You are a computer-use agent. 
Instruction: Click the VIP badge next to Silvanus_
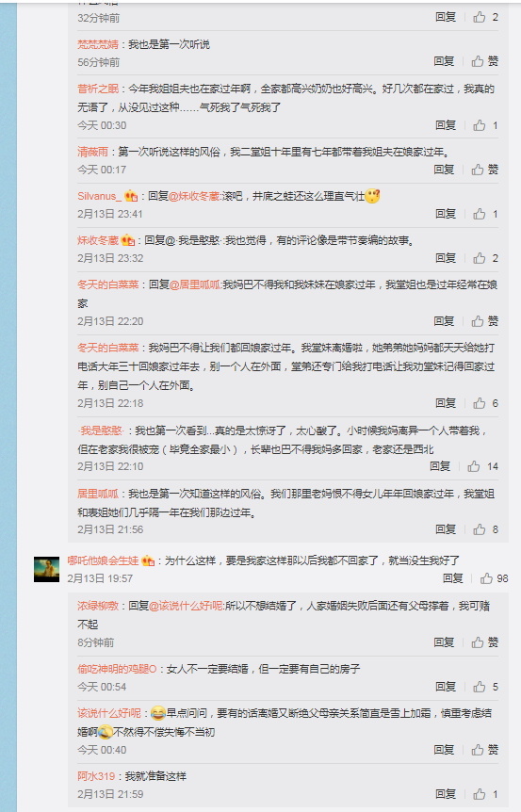(x=131, y=196)
